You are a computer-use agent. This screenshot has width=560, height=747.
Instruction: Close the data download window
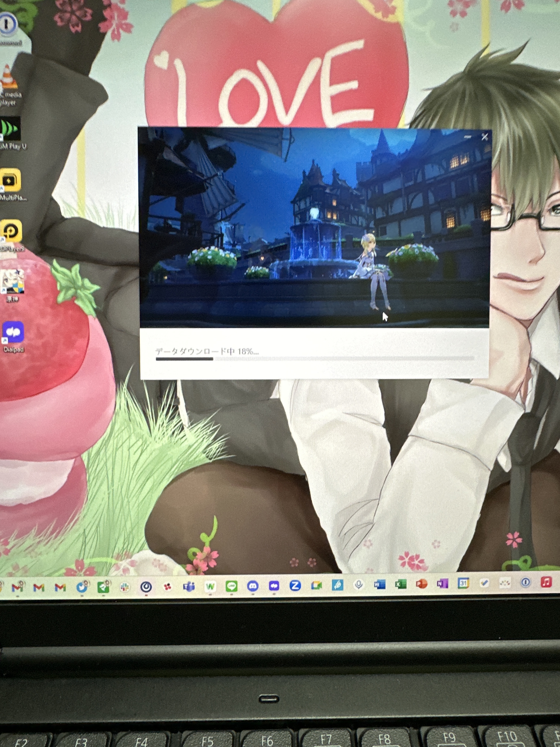click(485, 137)
